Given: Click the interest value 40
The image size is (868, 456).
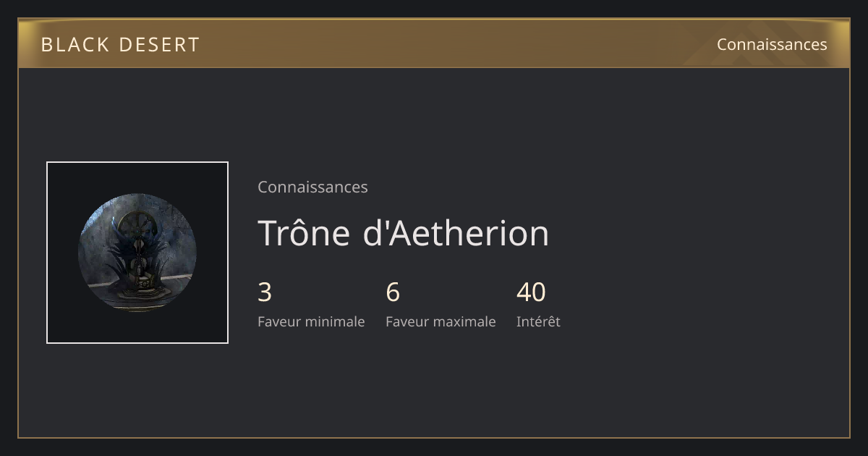Looking at the screenshot, I should (x=531, y=292).
